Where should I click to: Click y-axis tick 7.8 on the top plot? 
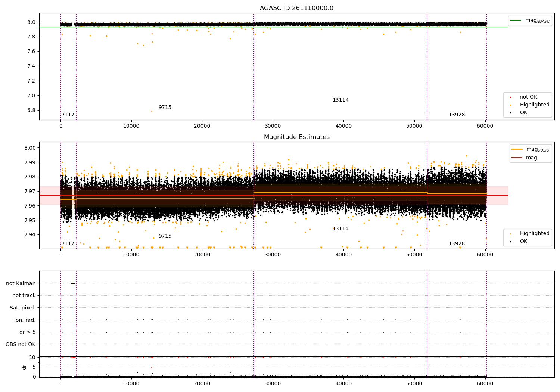tap(32, 37)
